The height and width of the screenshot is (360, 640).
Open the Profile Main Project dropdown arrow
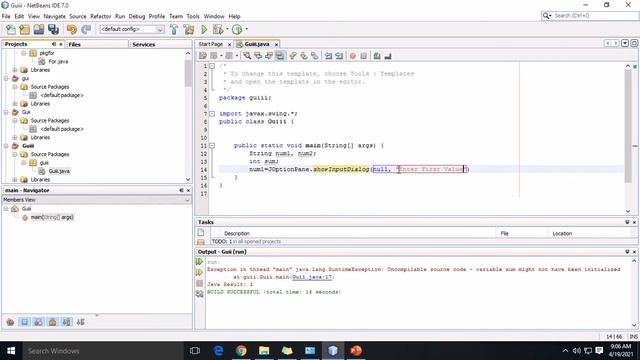(246, 29)
